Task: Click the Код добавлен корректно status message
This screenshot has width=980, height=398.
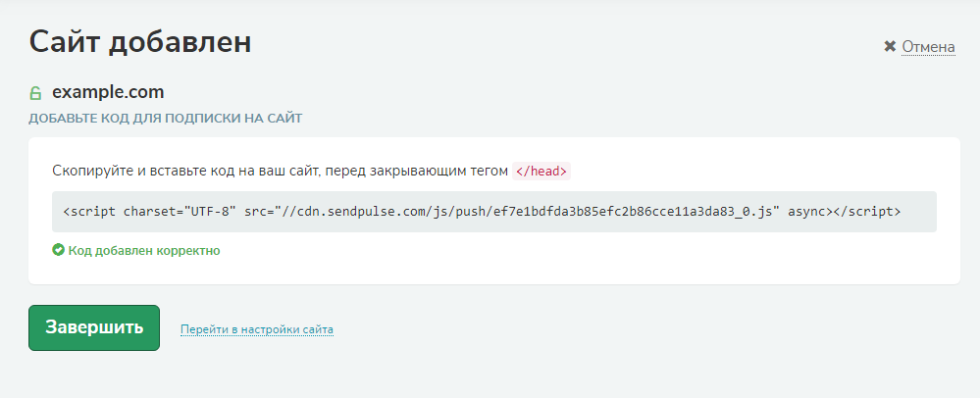Action: pyautogui.click(x=144, y=251)
